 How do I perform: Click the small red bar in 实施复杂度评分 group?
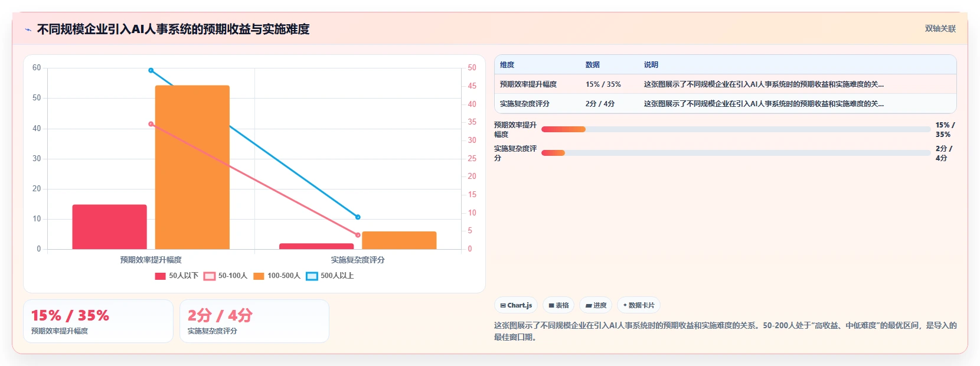coord(316,246)
